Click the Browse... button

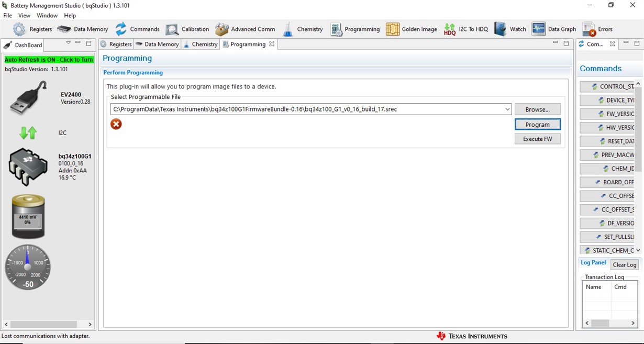(538, 109)
